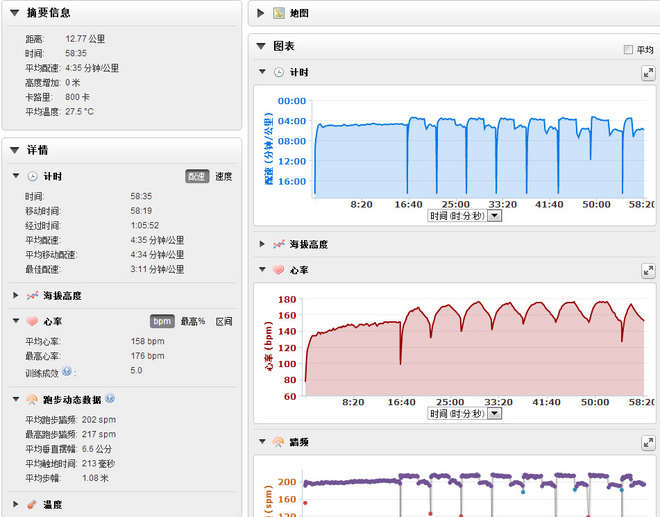Viewport: 660px width, 517px height.
Task: Show heart rate as 最高%
Action: [193, 321]
